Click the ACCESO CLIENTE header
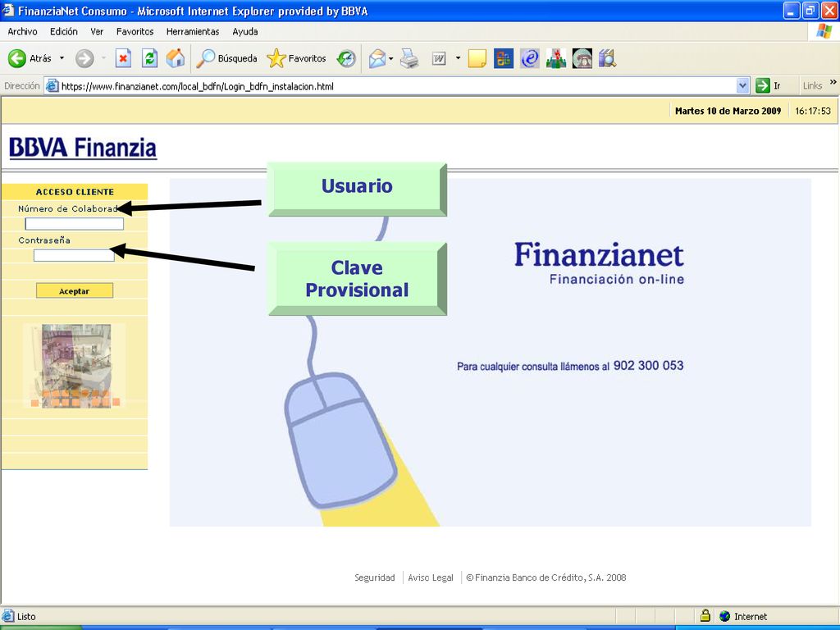This screenshot has height=630, width=840. pos(75,192)
